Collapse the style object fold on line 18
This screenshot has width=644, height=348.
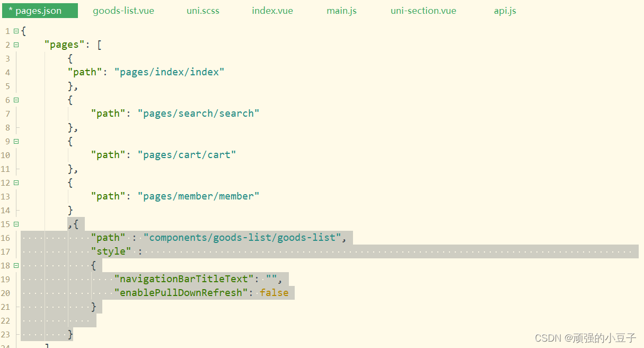click(x=15, y=265)
